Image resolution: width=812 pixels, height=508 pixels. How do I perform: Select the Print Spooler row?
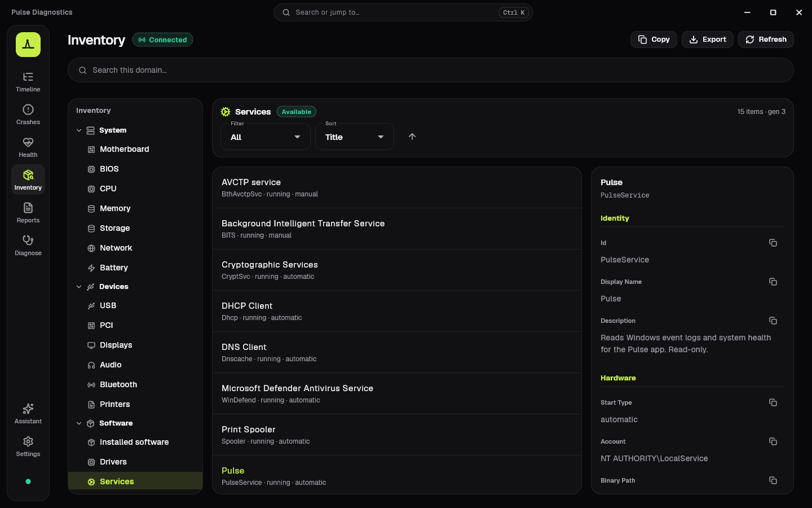(x=397, y=435)
